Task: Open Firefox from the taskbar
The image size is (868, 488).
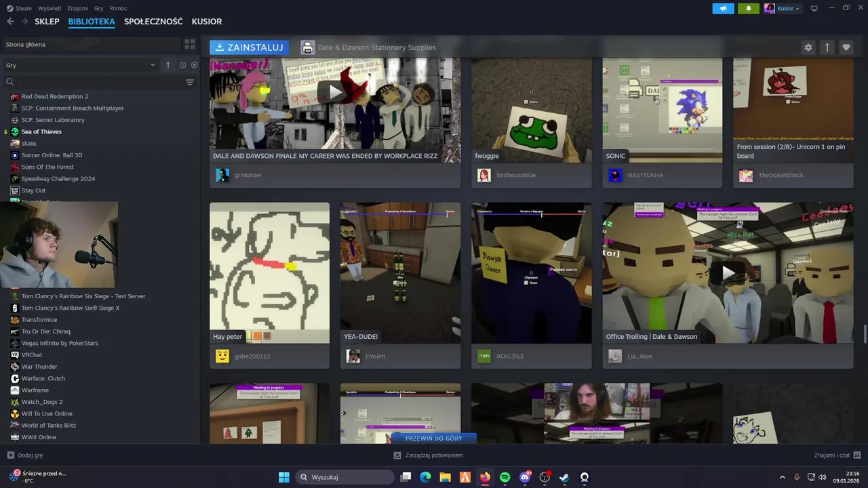Action: [484, 477]
